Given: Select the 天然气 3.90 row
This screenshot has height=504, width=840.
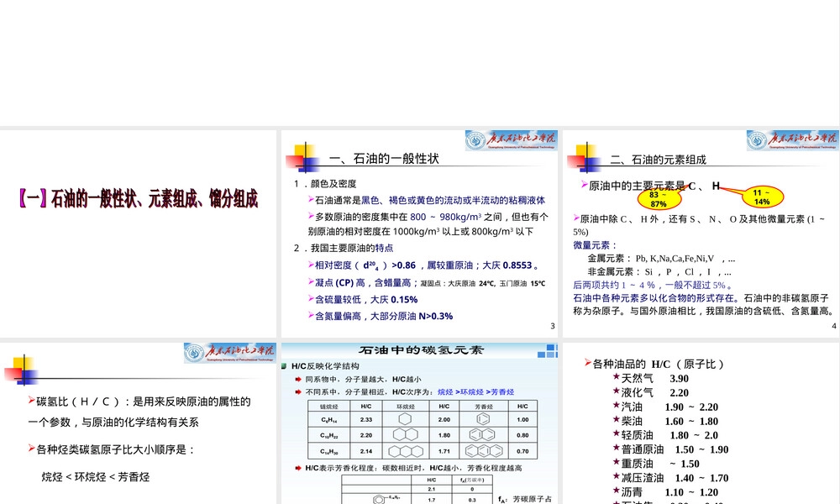Looking at the screenshot, I should click(x=651, y=379).
